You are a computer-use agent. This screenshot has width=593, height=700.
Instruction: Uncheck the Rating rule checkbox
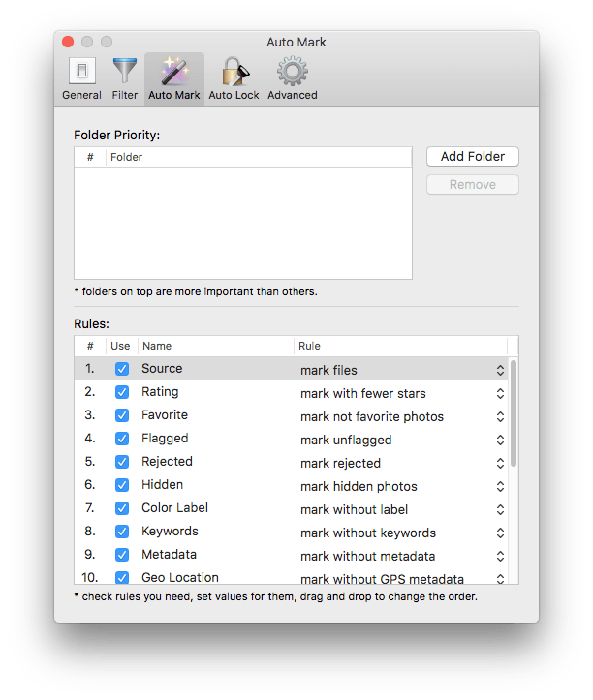tap(122, 392)
